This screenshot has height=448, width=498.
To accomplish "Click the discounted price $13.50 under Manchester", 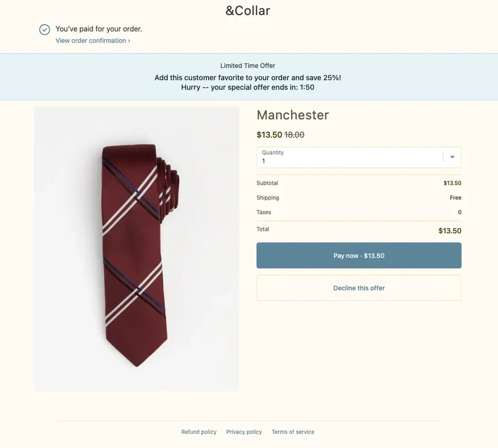I will coord(268,135).
